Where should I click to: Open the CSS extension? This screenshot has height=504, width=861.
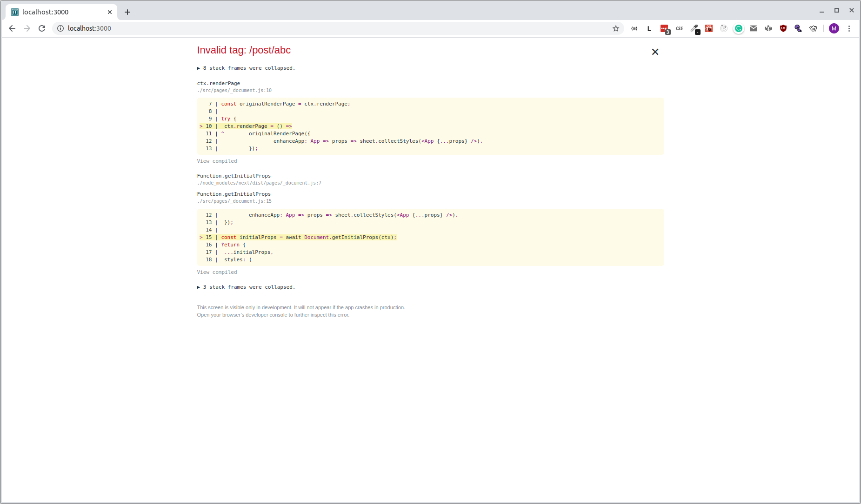pos(679,28)
